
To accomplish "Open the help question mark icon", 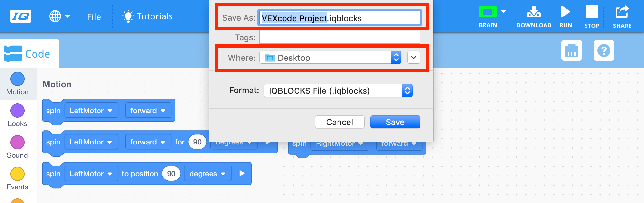I will 604,50.
